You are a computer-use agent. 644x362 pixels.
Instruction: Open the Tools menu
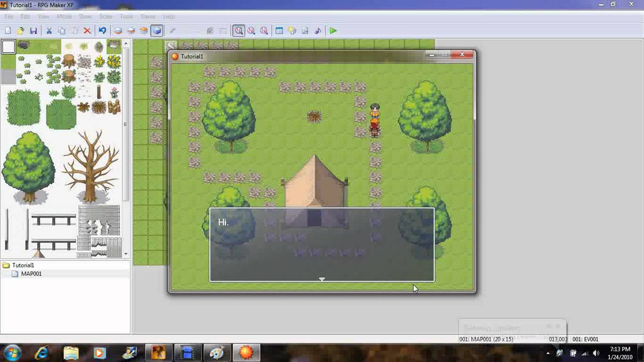[x=127, y=17]
